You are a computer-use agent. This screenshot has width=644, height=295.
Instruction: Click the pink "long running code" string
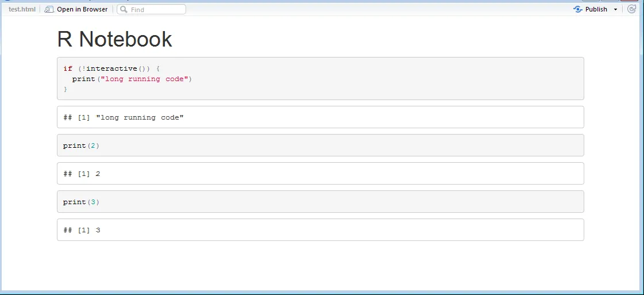click(144, 79)
